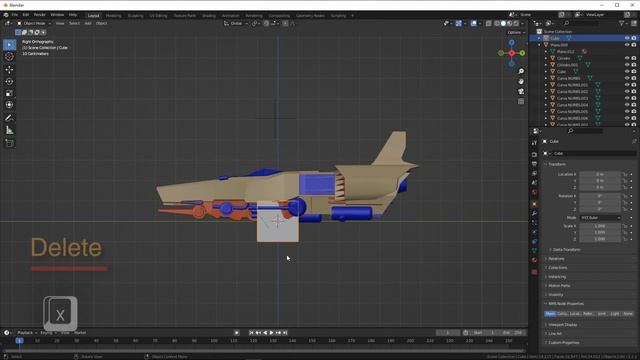Open rotation Mode XYZ Euler dropdown
This screenshot has height=360, width=640.
[x=600, y=218]
